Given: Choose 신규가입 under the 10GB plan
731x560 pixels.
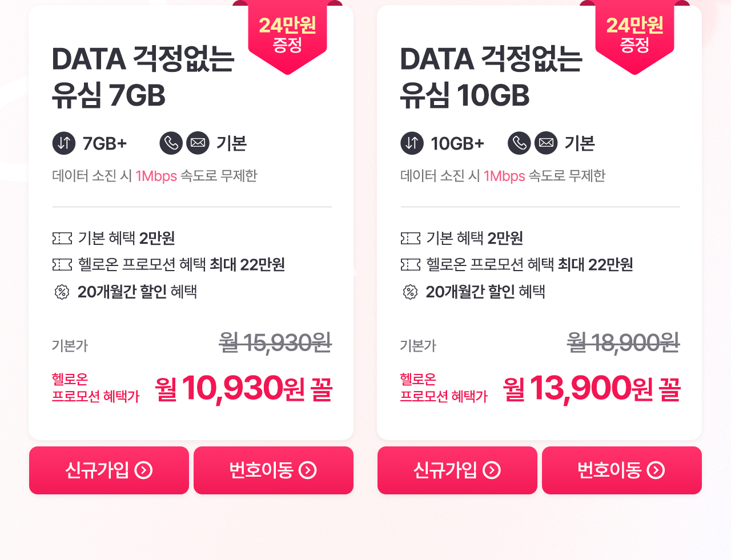Looking at the screenshot, I should [457, 470].
